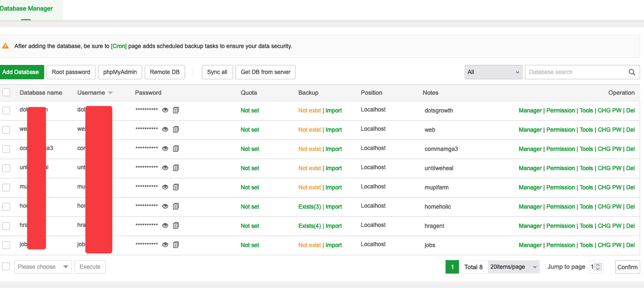
Task: Reveal password for commamga3 database row
Action: (165, 149)
